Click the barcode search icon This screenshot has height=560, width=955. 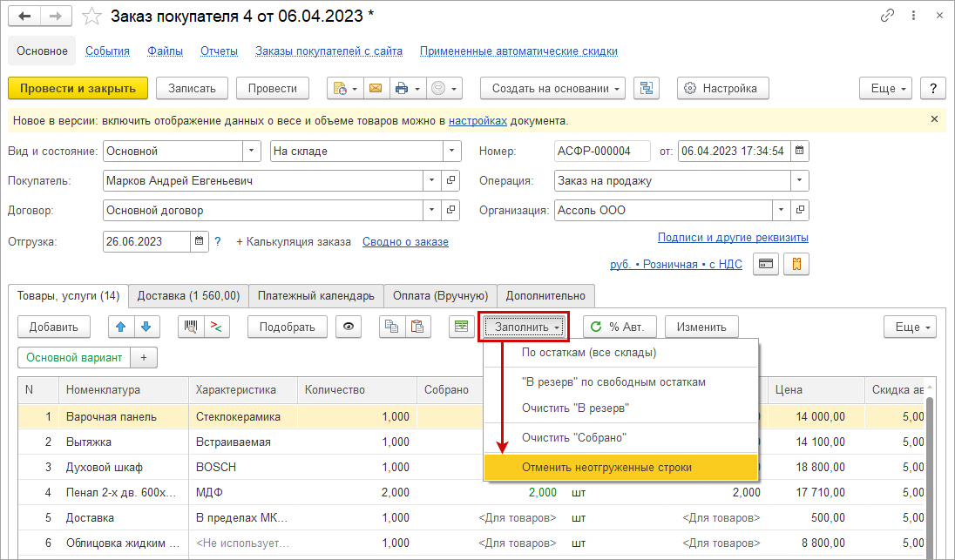pyautogui.click(x=191, y=327)
